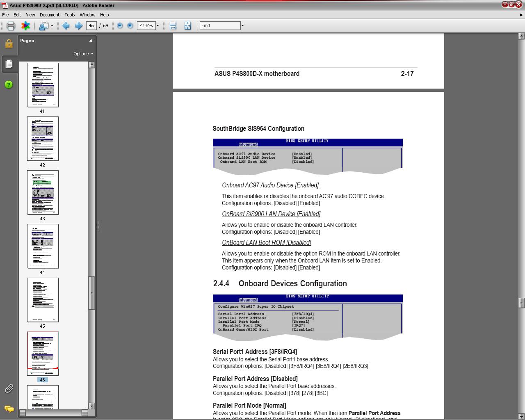Click the Adobe Reader PDF icon in title bar
The image size is (525, 420).
click(5, 5)
